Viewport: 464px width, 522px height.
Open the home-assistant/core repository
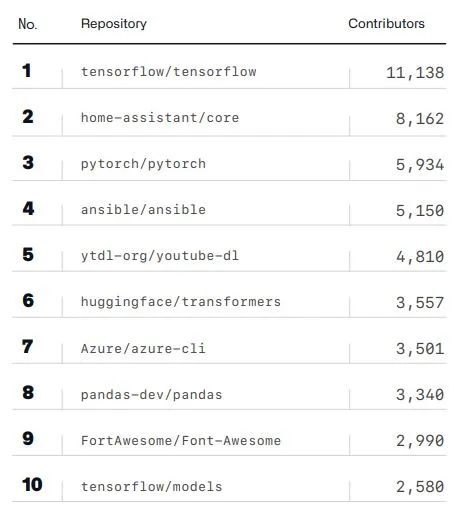click(160, 118)
